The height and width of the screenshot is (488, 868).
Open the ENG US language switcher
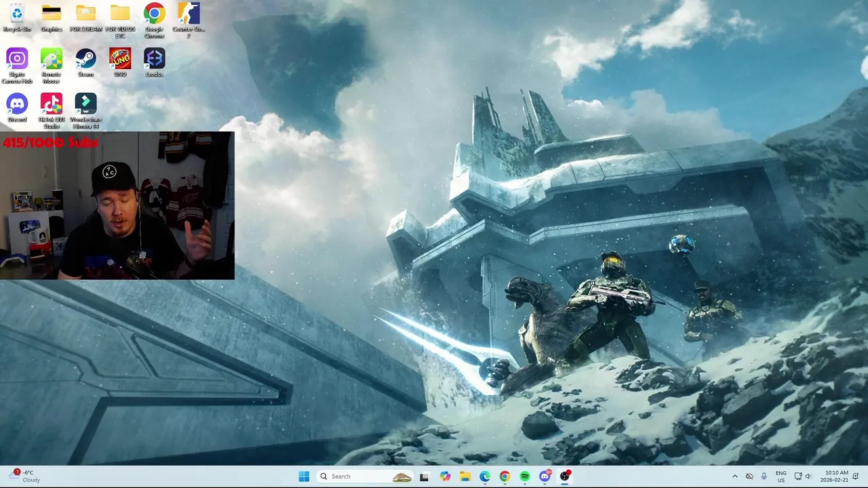781,476
